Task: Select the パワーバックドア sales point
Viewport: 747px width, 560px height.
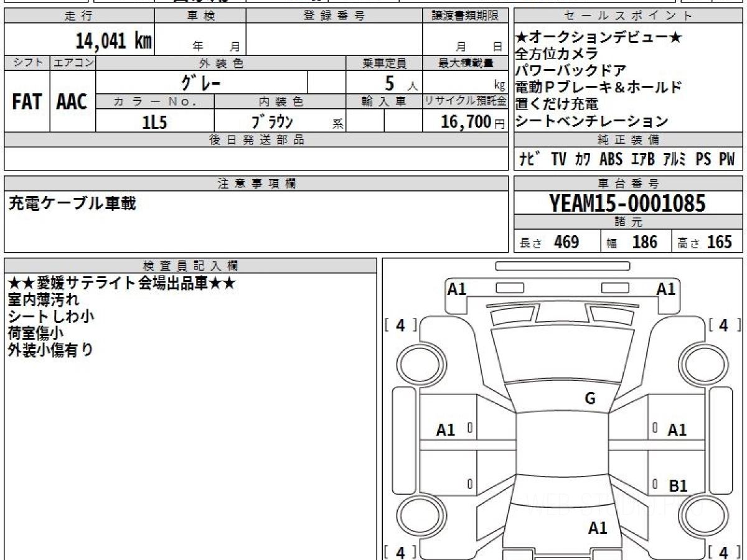Action: 571,71
